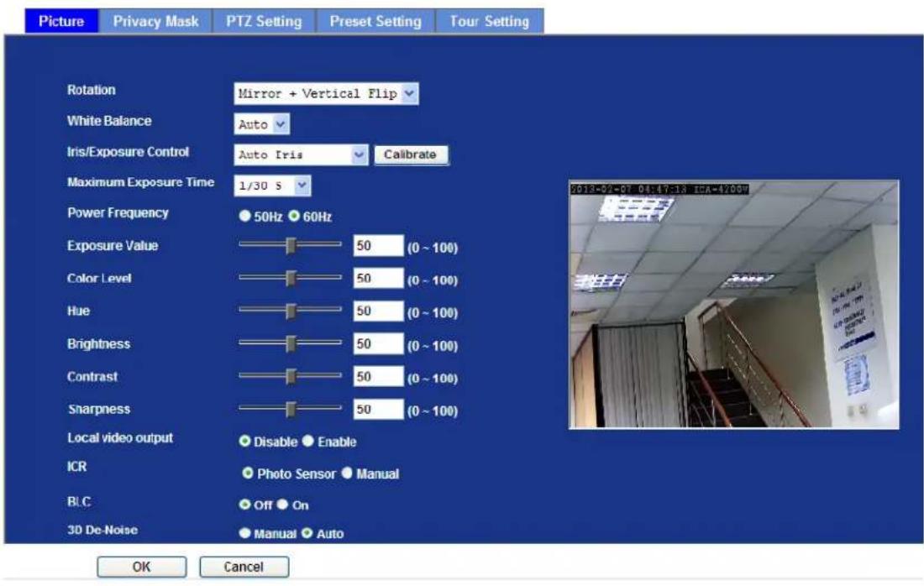Select ICR Manual option
The image size is (924, 586).
tap(347, 473)
